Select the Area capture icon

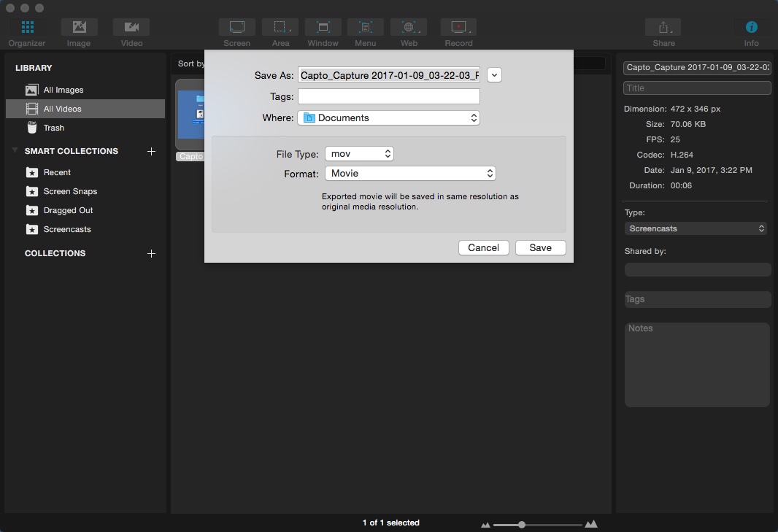click(x=280, y=28)
